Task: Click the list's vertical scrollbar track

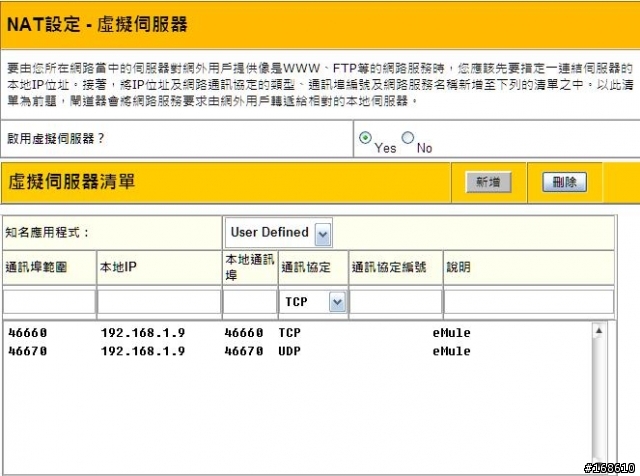Action: [x=599, y=398]
